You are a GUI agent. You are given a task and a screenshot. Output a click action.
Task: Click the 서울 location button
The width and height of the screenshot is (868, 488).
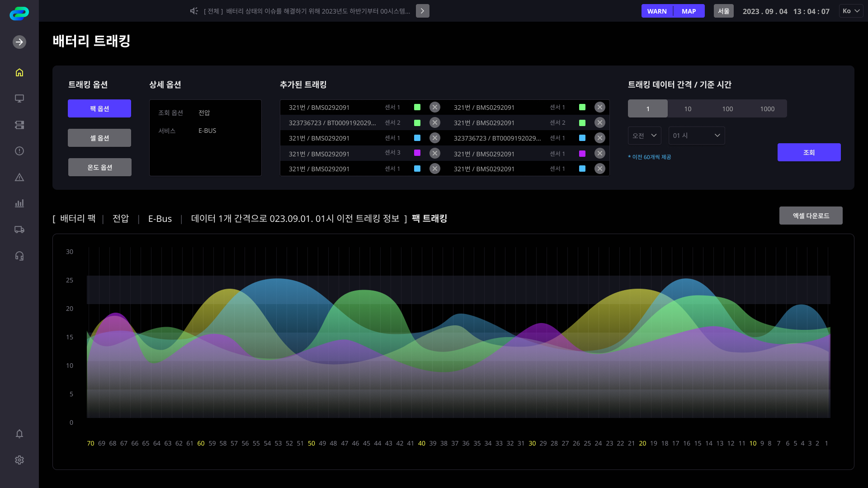[724, 11]
